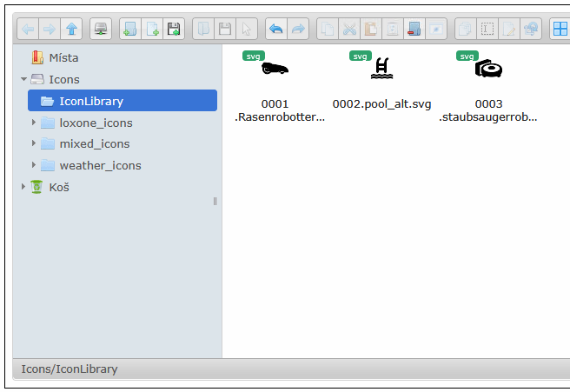The width and height of the screenshot is (570, 392).
Task: Click the Rename dashed-box text icon
Action: coord(487,29)
